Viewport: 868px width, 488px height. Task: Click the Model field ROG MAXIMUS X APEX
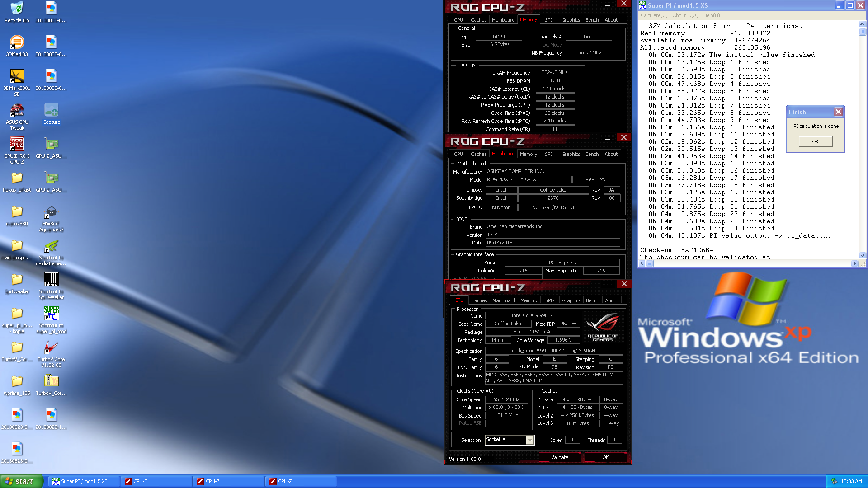pos(528,179)
